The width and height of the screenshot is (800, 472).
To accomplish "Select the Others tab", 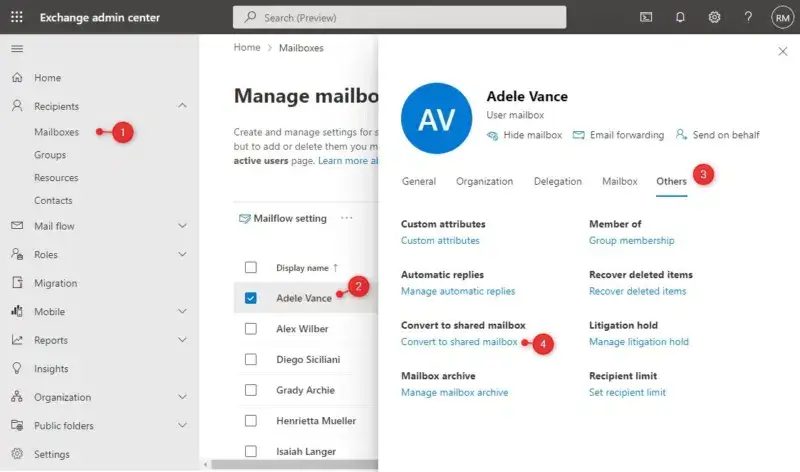I will coord(671,181).
